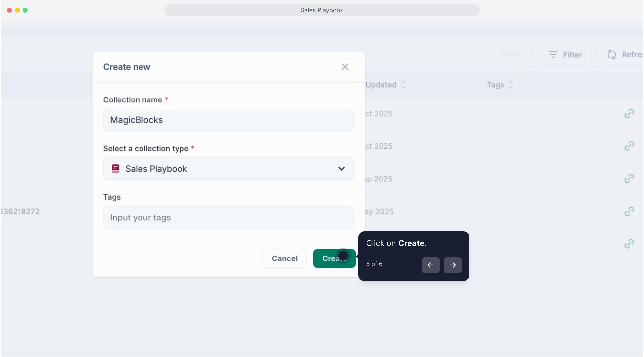Open the collection type dropdown chevron
Viewport: 644px width, 357px height.
click(342, 169)
